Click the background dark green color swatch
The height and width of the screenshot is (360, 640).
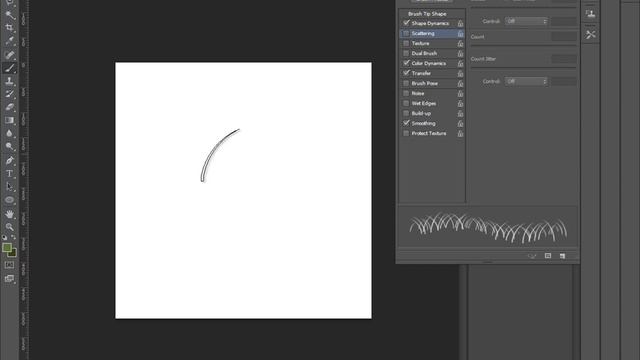coord(13,253)
